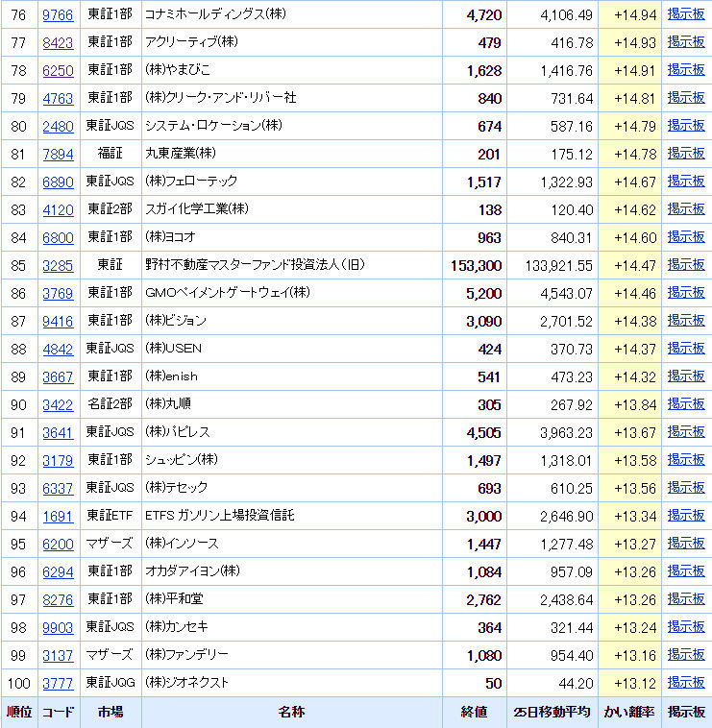The image size is (712, 728).
Task: Open stock code 3777 link
Action: coord(58,684)
